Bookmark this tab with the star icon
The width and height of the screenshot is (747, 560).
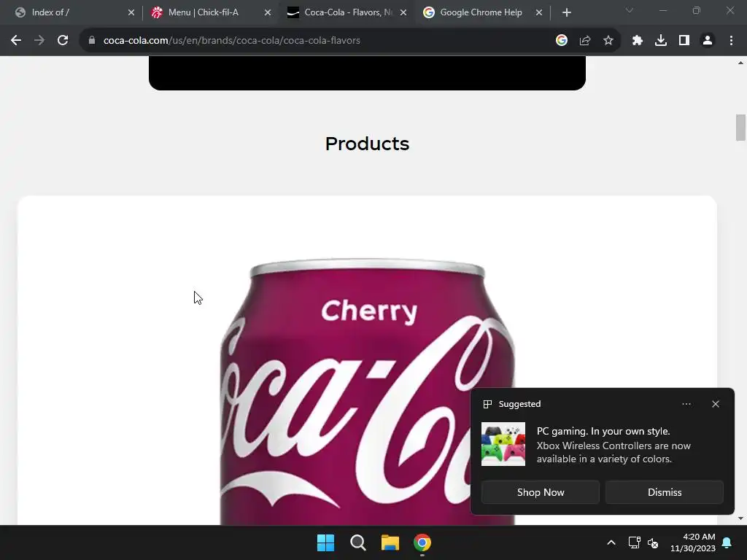tap(608, 41)
